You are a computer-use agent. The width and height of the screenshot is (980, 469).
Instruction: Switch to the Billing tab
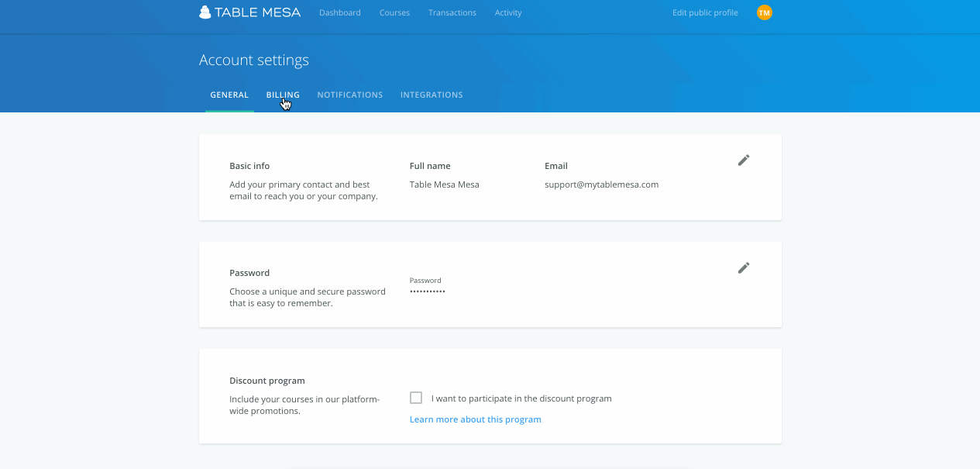coord(283,95)
